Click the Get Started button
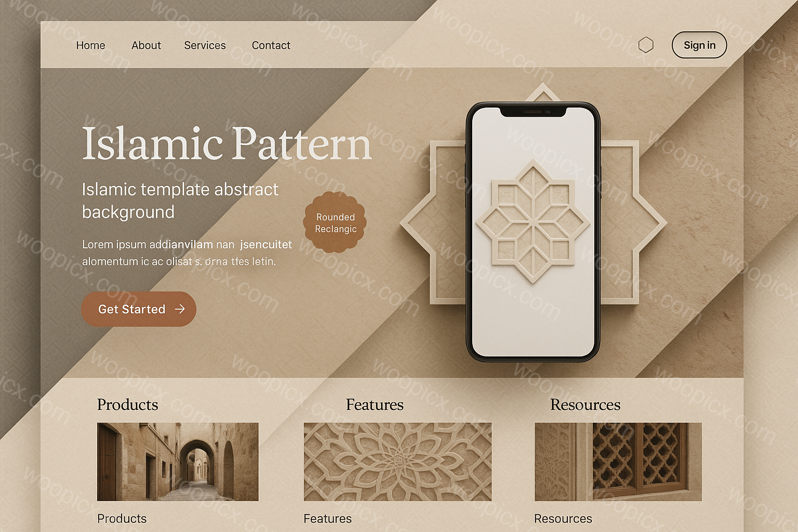This screenshot has height=532, width=798. pyautogui.click(x=139, y=309)
